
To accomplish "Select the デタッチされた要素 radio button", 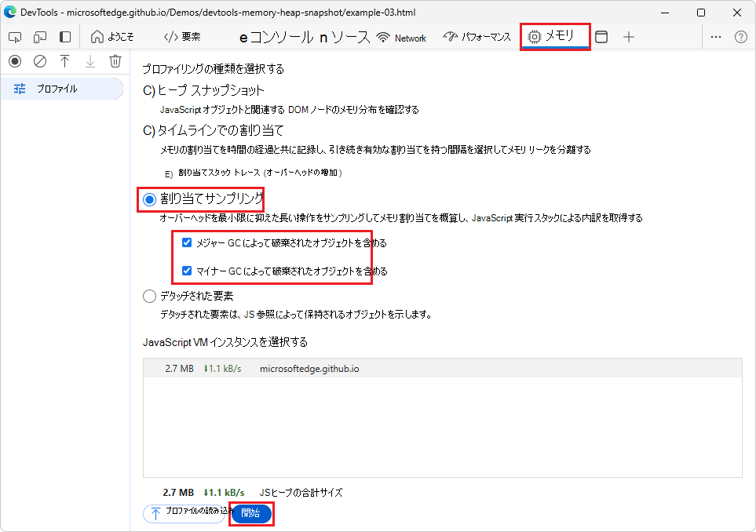I will (149, 296).
